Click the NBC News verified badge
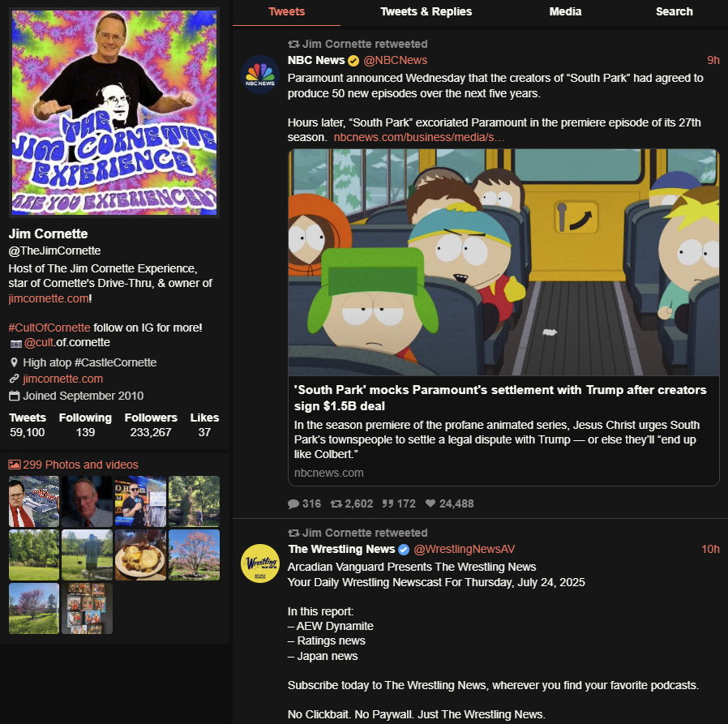Image resolution: width=728 pixels, height=724 pixels. tap(353, 60)
